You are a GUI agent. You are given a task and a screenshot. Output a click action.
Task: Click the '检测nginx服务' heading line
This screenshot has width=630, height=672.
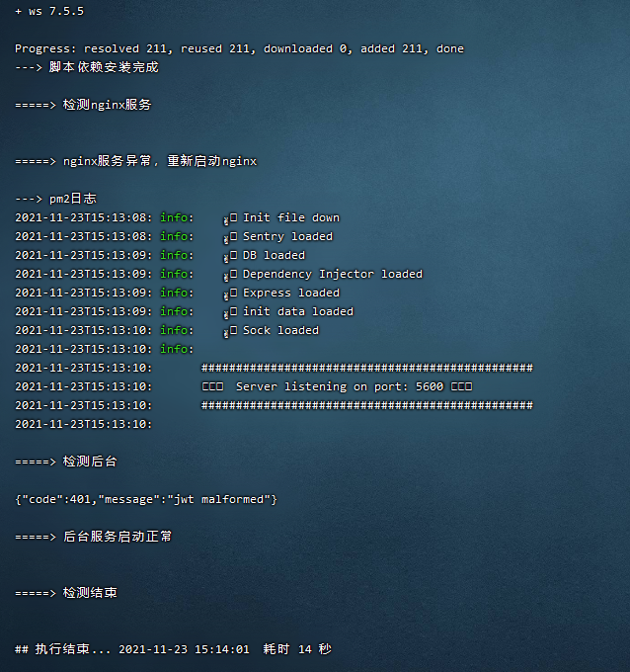83,105
